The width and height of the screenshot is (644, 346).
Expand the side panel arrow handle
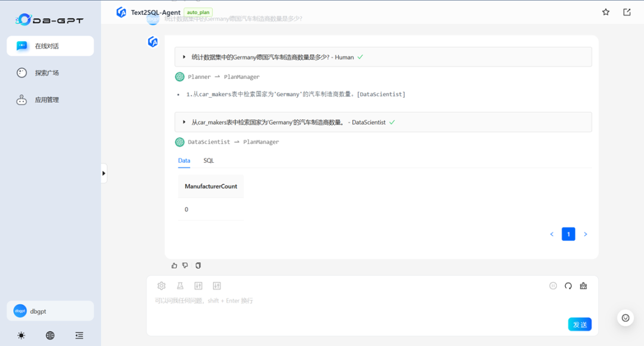(x=104, y=174)
